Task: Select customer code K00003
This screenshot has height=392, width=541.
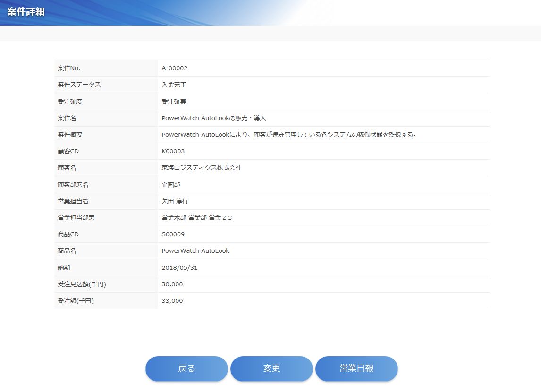Action: click(173, 151)
